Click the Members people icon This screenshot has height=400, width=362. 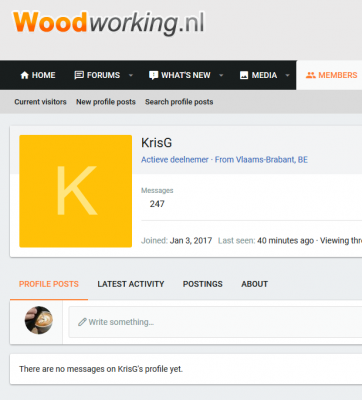click(x=311, y=75)
